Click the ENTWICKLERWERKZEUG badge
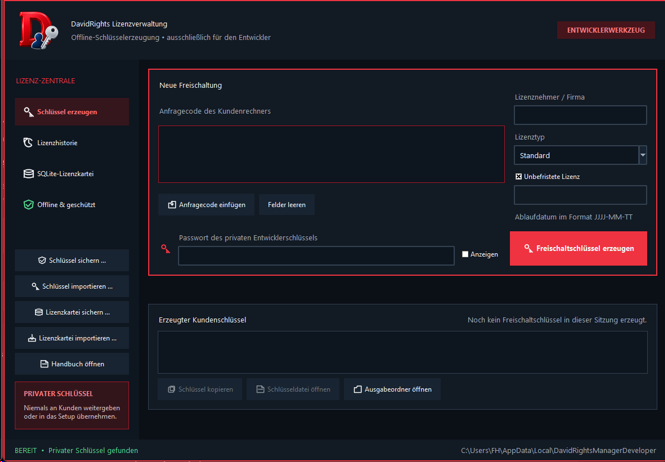The width and height of the screenshot is (665, 462). 606,31
